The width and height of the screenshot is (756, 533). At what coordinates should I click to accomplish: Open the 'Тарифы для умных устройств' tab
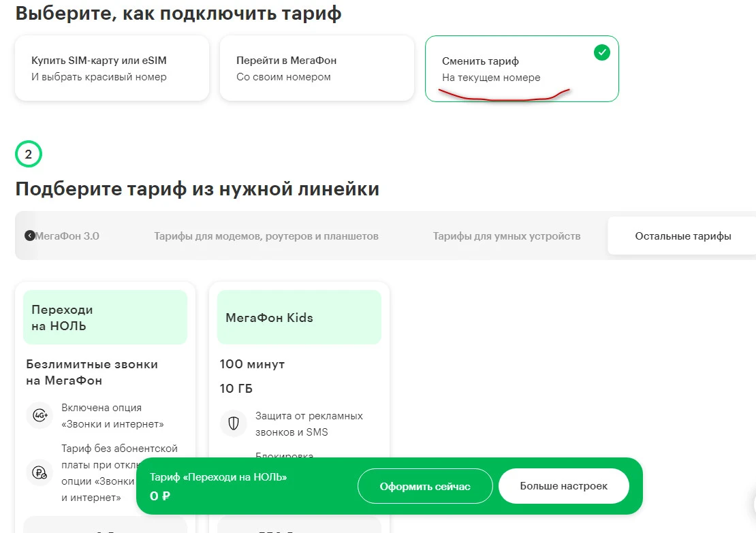tap(506, 236)
